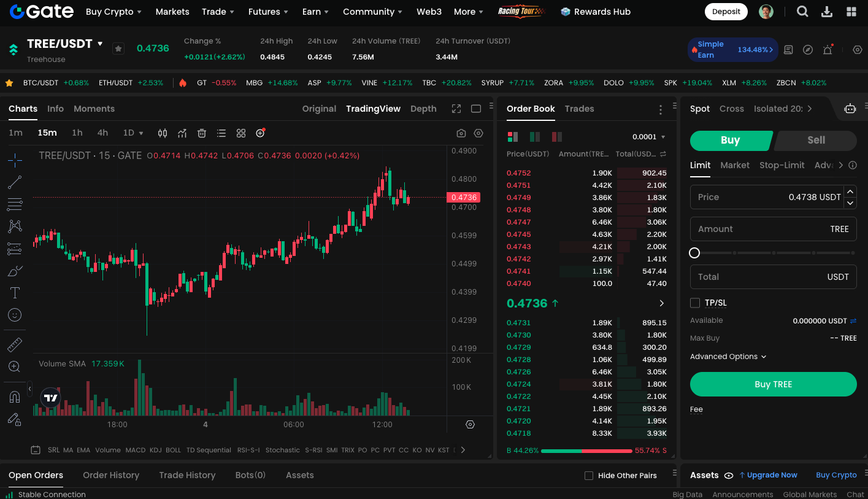Toggle the magnet snap mode
The image size is (868, 499).
[x=15, y=396]
